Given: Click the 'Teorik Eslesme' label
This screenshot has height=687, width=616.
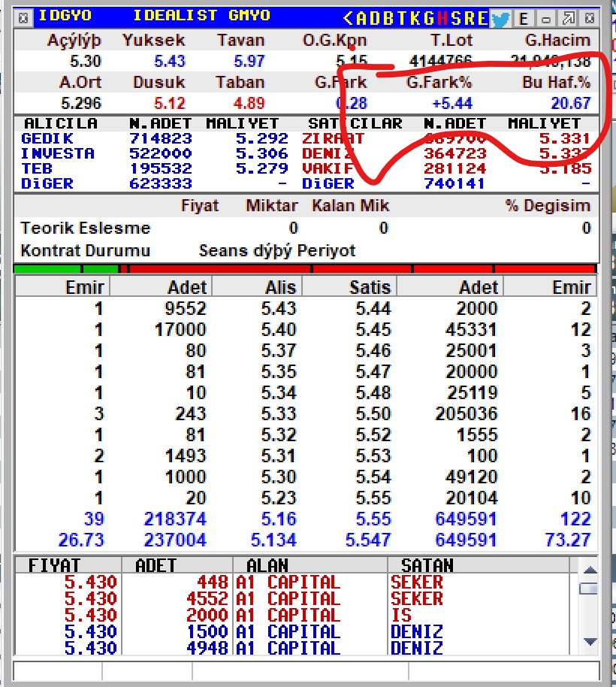Looking at the screenshot, I should point(86,228).
